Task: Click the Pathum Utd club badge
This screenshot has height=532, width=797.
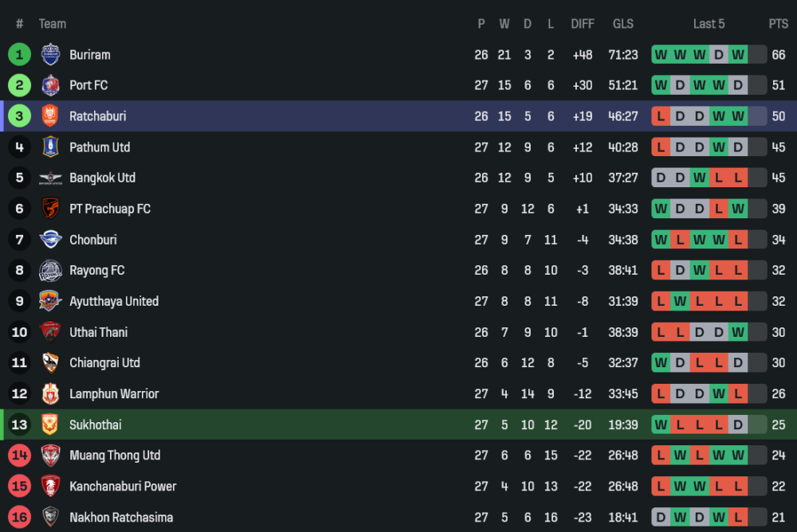Action: point(50,147)
